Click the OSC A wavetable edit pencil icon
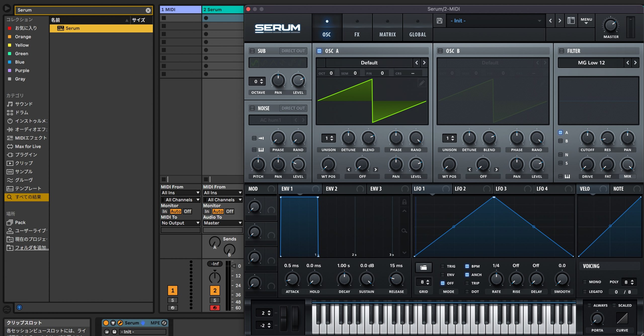The width and height of the screenshot is (644, 336). 422,83
